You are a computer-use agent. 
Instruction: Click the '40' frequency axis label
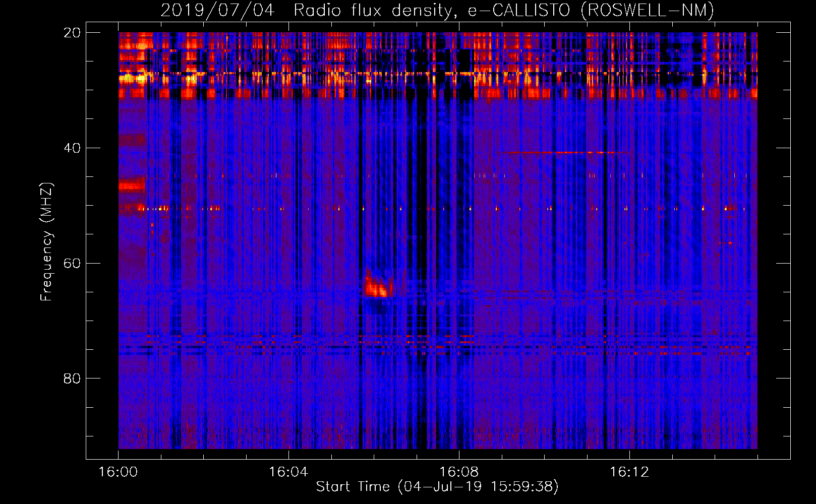[x=72, y=148]
